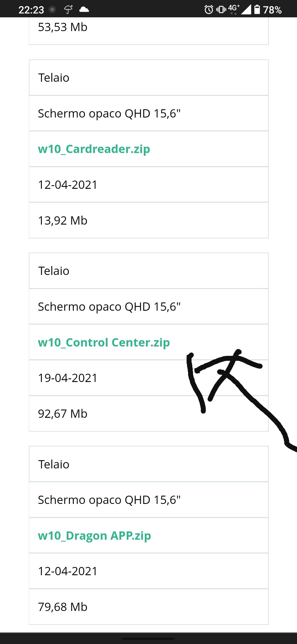Tap the navigation gesture bar handle
The height and width of the screenshot is (644, 297).
coord(148,638)
